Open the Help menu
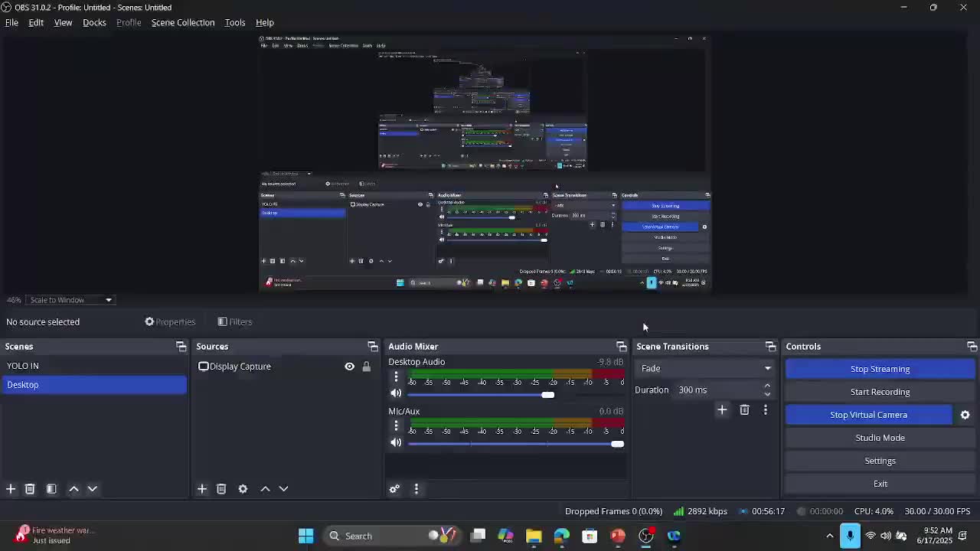The height and width of the screenshot is (551, 980). [265, 22]
